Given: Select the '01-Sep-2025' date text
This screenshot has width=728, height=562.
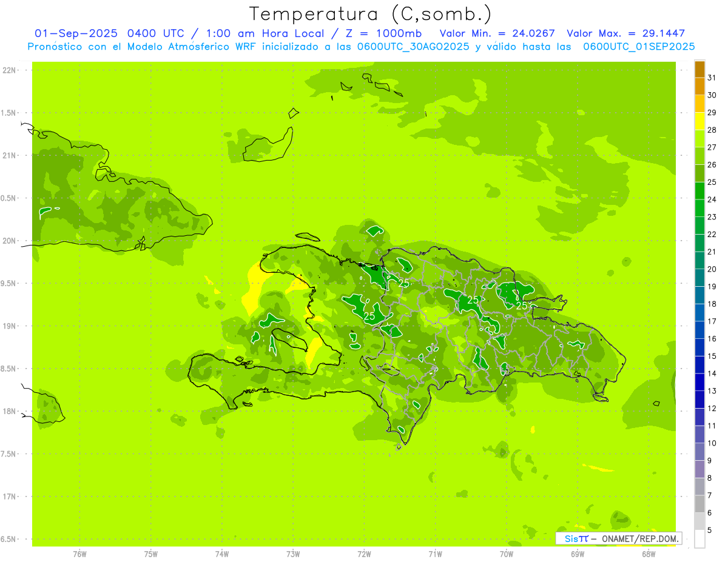Looking at the screenshot, I should (77, 33).
